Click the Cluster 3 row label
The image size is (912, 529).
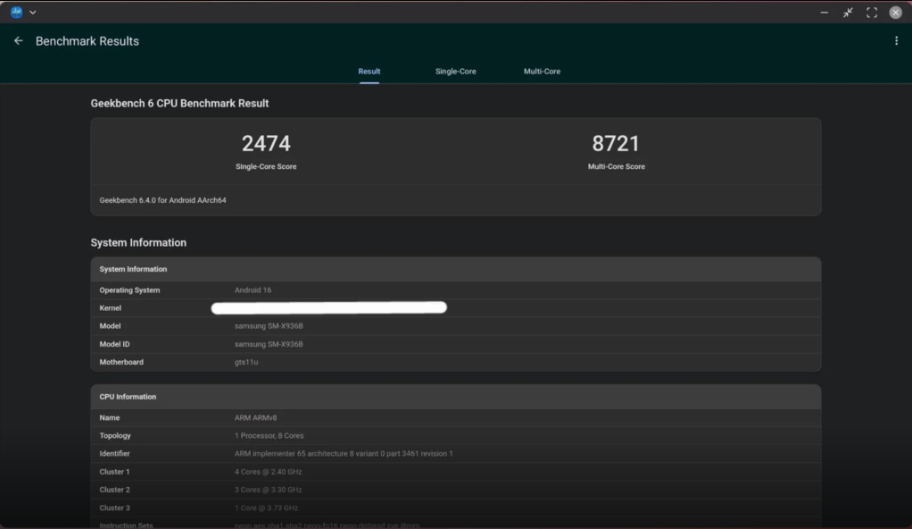tap(115, 508)
